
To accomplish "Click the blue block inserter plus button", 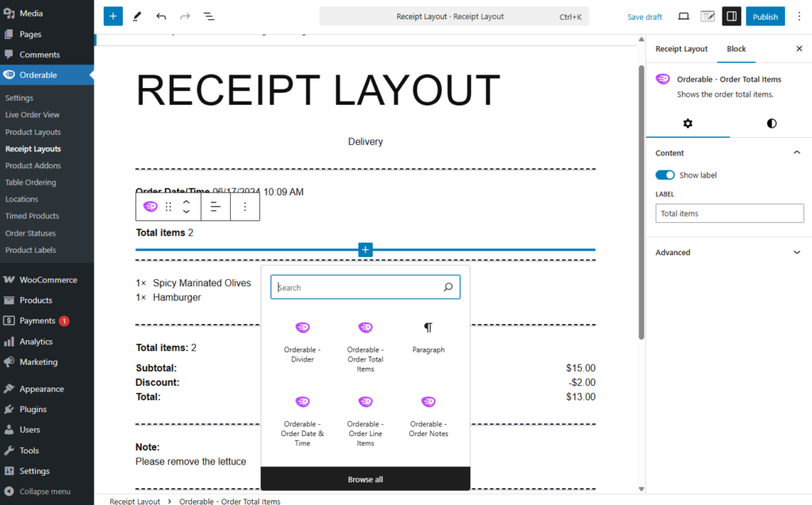I will pos(113,17).
